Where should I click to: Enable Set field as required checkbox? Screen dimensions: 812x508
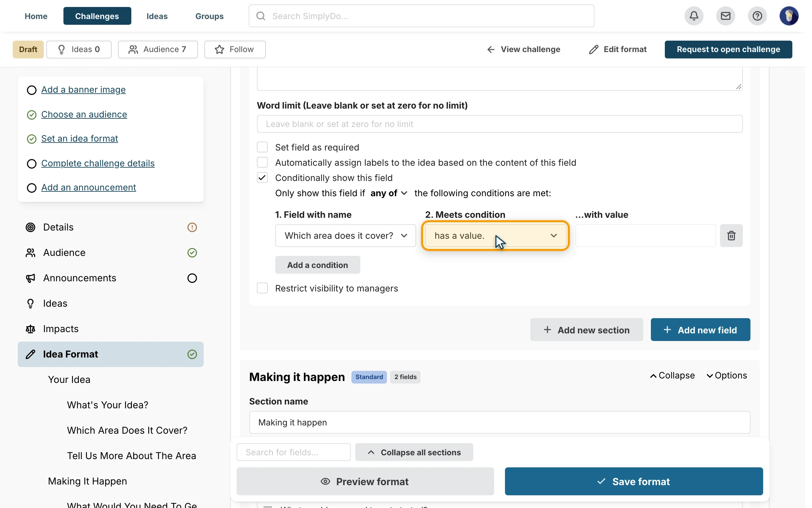pyautogui.click(x=262, y=147)
